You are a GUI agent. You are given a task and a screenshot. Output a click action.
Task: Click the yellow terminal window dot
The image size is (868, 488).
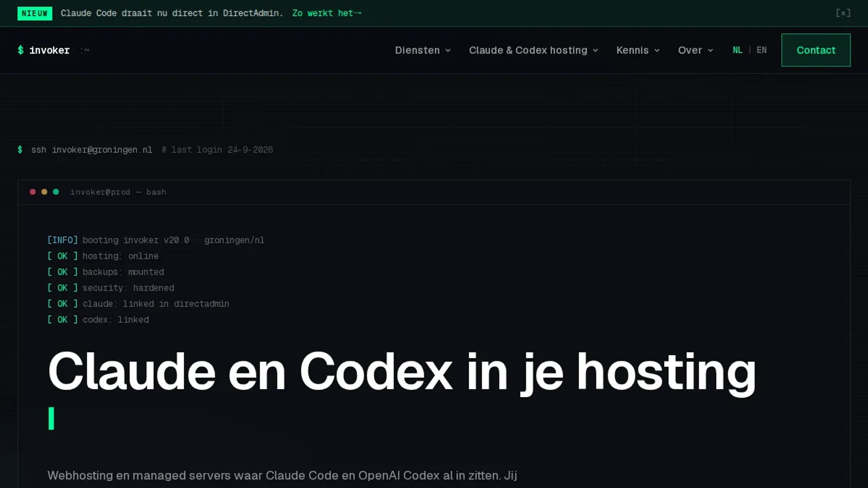click(44, 192)
